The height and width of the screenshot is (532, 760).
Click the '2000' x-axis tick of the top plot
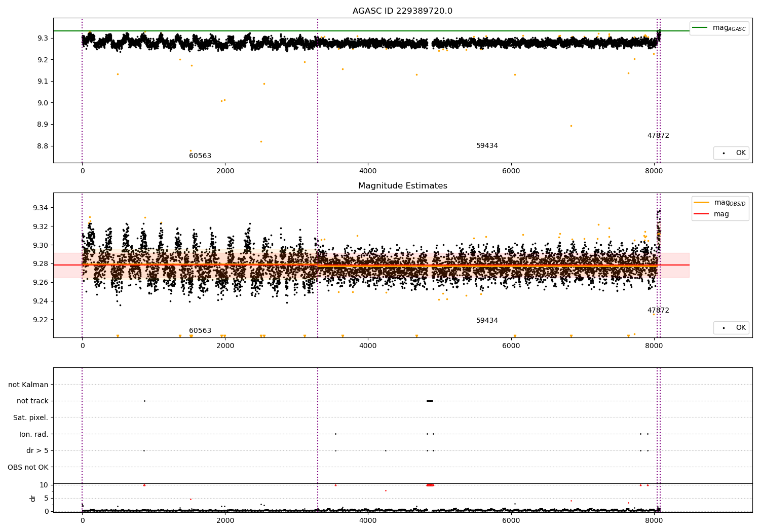coord(225,171)
